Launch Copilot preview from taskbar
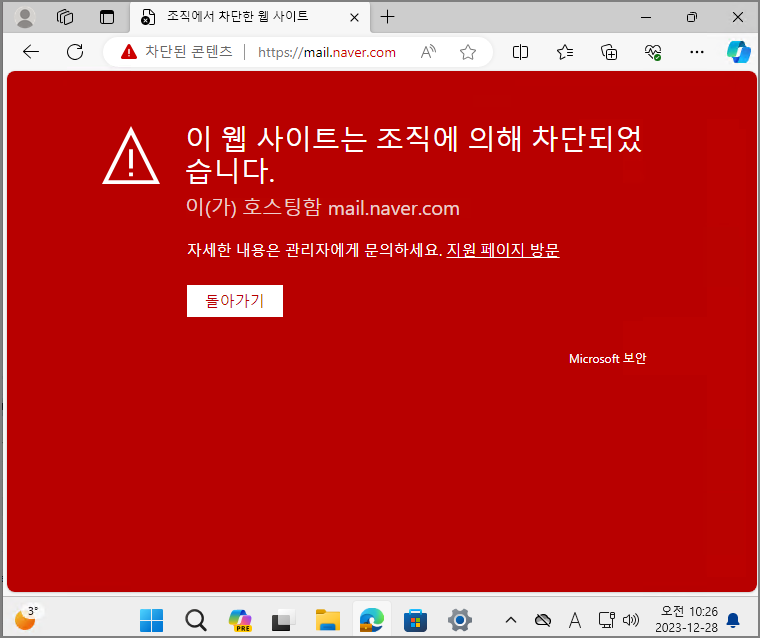 click(x=240, y=620)
